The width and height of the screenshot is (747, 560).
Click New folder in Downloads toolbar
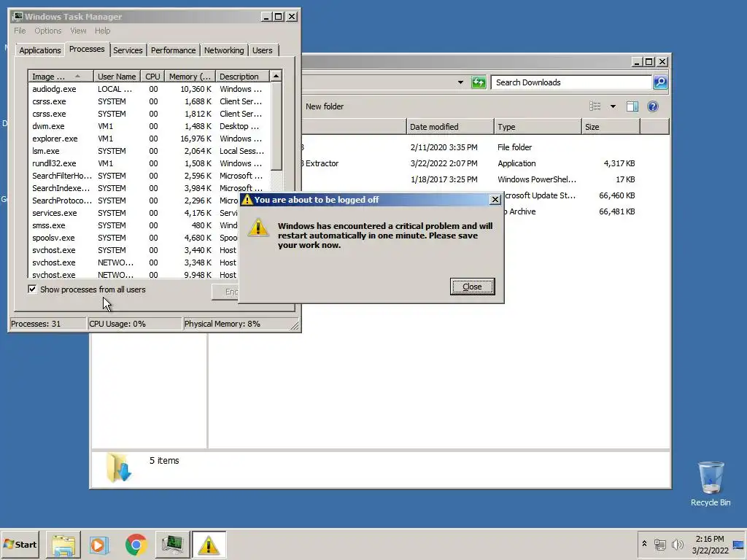pyautogui.click(x=325, y=106)
